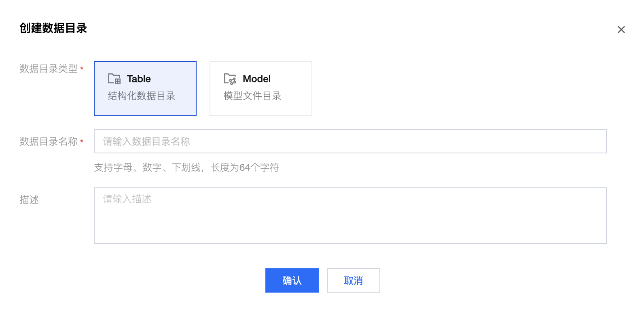
Task: Click the 创建数据目录 dialog title
Action: click(53, 28)
